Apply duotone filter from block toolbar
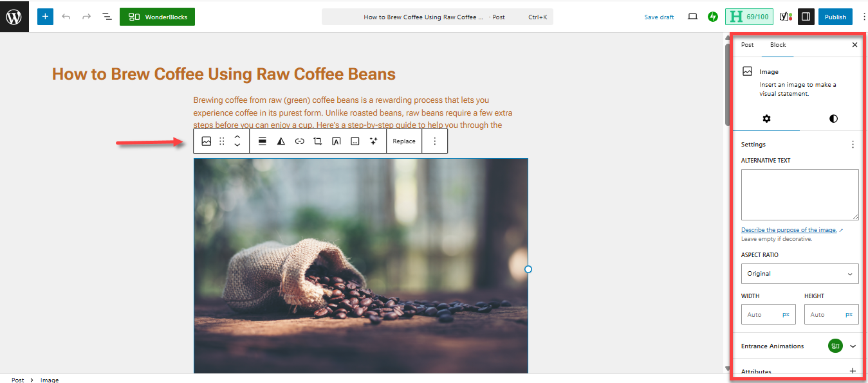The height and width of the screenshot is (383, 868). point(281,141)
